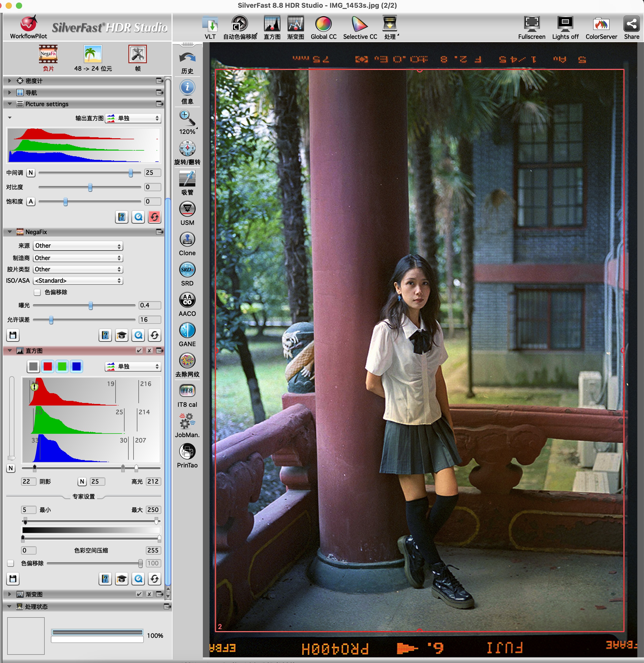This screenshot has width=644, height=663.
Task: Expand the 密度计 panel
Action: click(x=10, y=80)
